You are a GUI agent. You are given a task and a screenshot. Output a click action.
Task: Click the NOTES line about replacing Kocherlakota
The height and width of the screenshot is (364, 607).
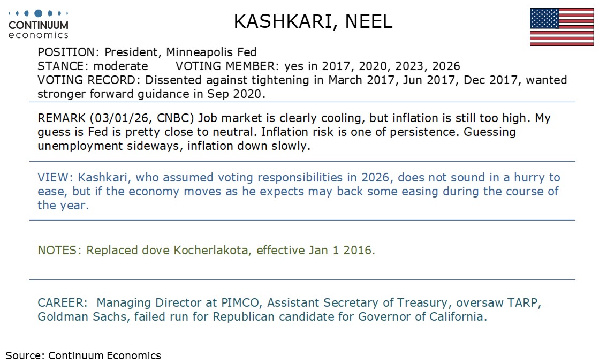[206, 250]
